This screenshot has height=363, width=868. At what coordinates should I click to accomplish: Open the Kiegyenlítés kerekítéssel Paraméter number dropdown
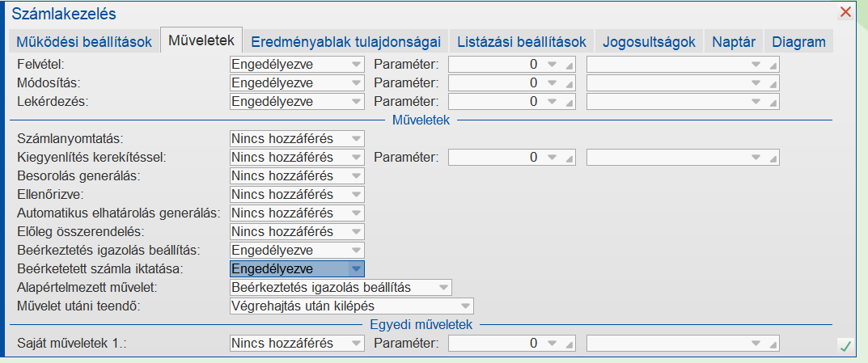point(552,158)
